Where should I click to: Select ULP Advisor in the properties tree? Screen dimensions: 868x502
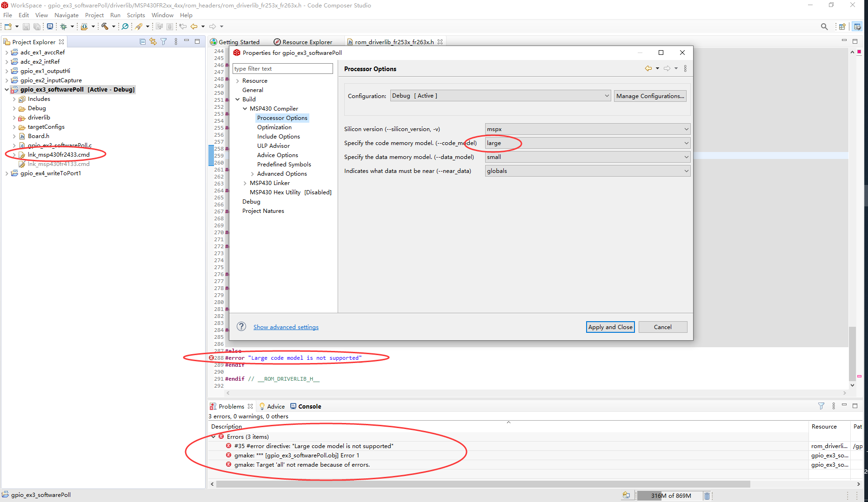click(274, 146)
